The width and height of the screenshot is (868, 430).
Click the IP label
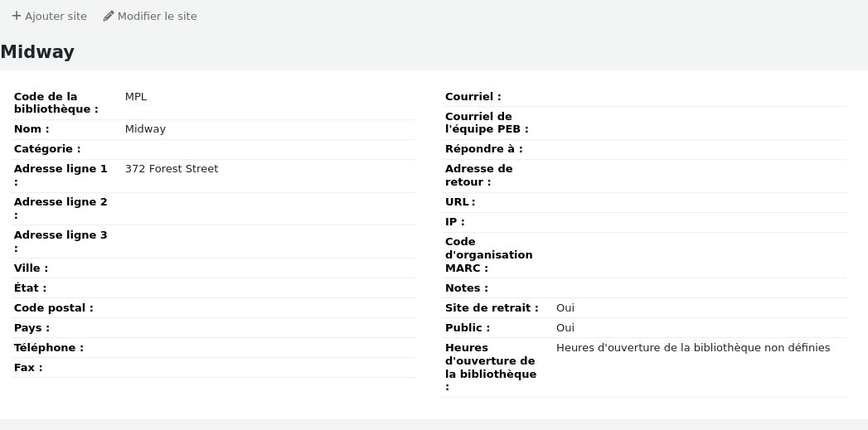[455, 222]
